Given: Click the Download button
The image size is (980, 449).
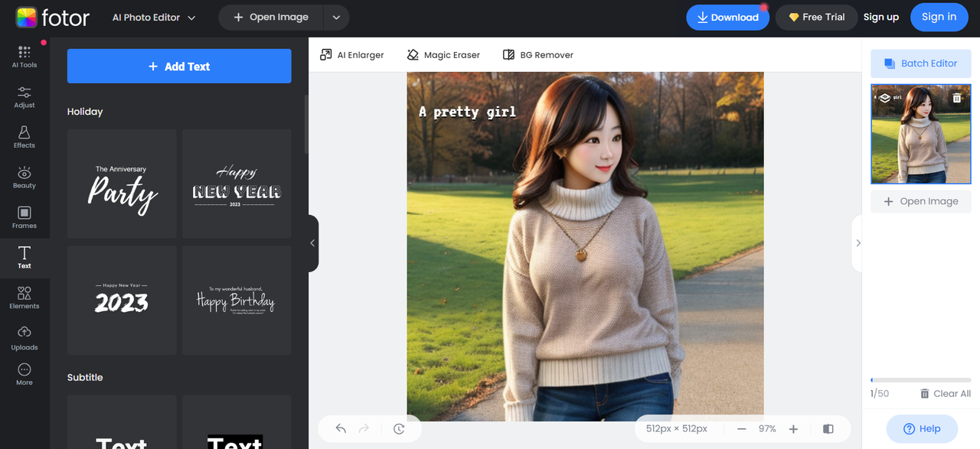Looking at the screenshot, I should [727, 17].
